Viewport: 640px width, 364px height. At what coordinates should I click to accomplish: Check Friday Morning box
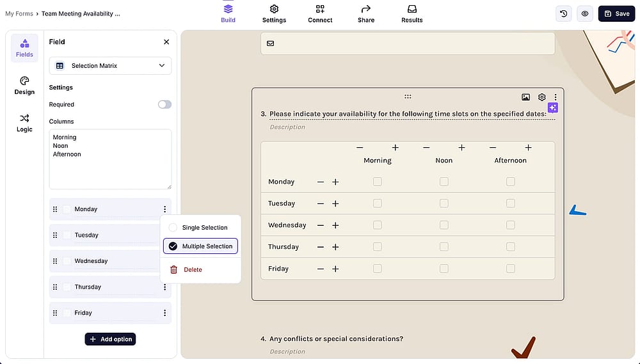coord(377,269)
